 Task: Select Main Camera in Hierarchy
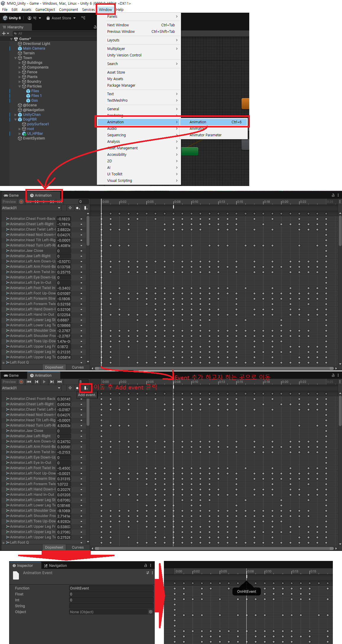34,48
